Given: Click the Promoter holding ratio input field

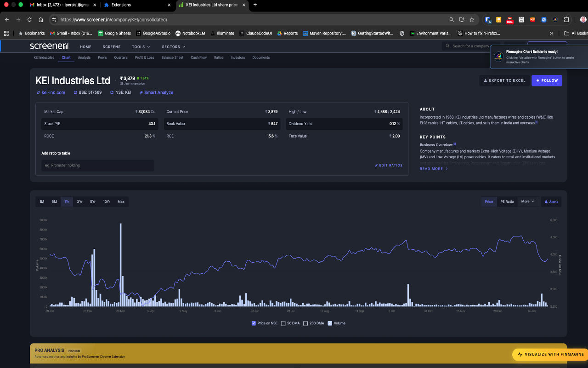Looking at the screenshot, I should [97, 165].
